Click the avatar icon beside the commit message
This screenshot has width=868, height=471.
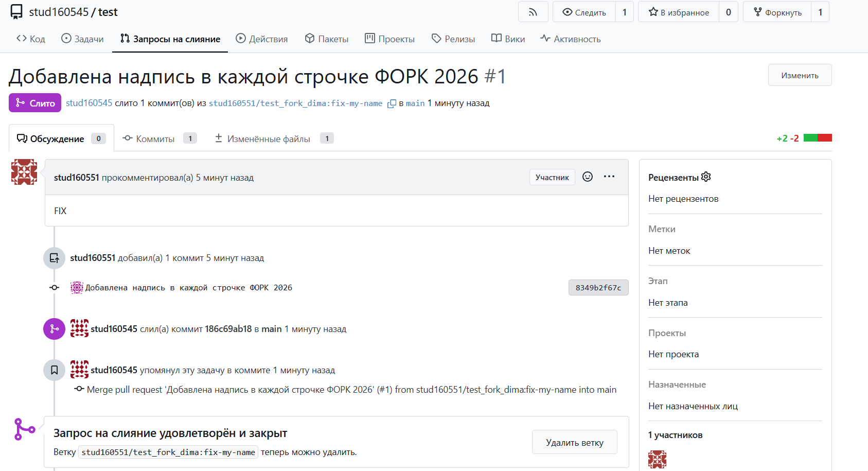click(77, 288)
